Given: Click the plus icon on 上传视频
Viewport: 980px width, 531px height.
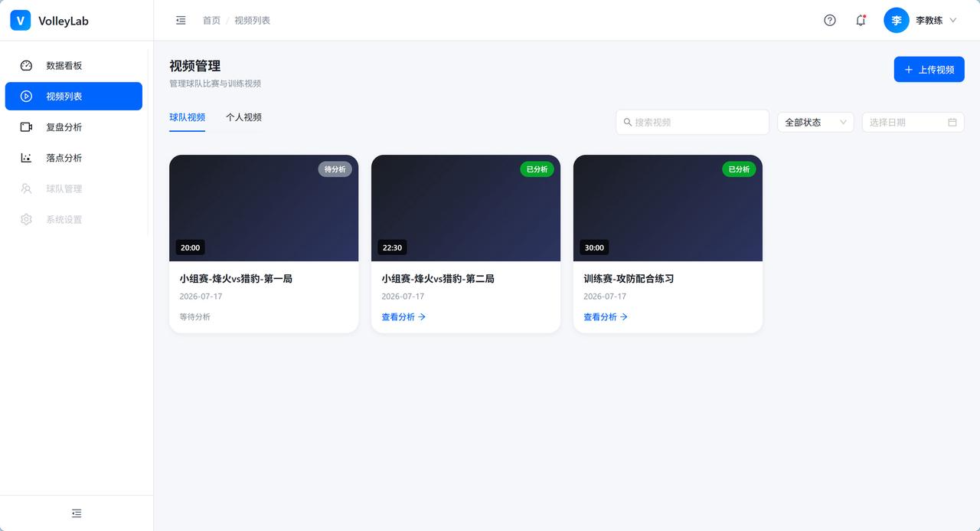Looking at the screenshot, I should coord(909,70).
